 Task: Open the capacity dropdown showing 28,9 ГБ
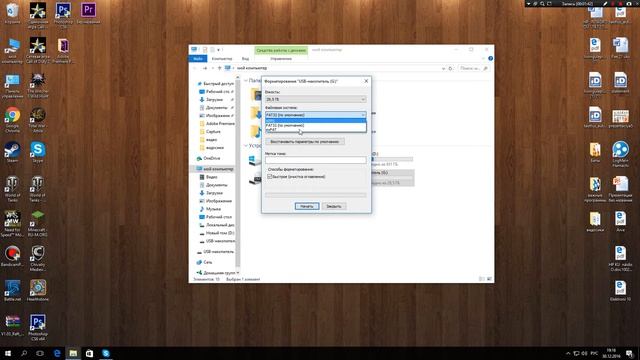(x=316, y=99)
